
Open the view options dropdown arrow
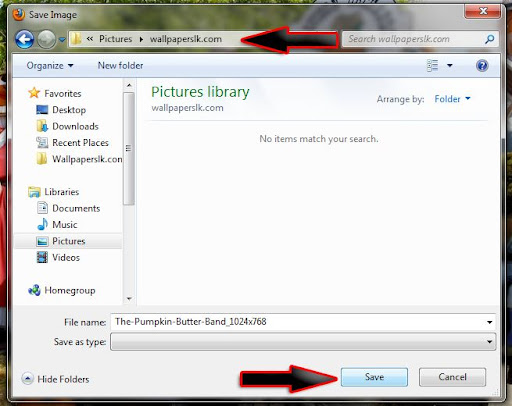coord(450,65)
